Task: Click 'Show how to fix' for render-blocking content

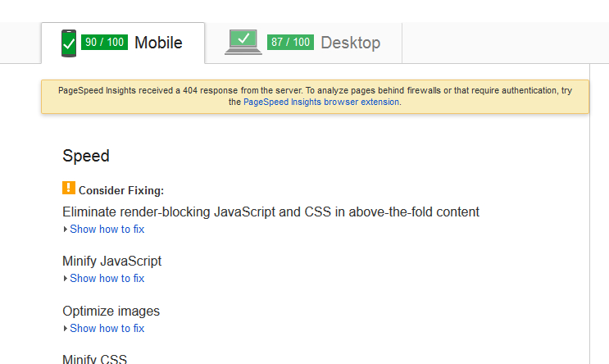Action: pos(107,230)
